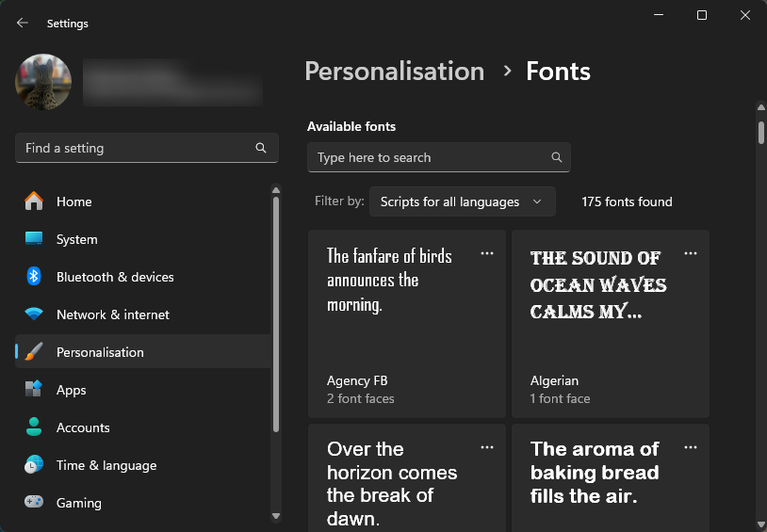Open three-dot menu on the baking bread font card
The height and width of the screenshot is (532, 767).
[691, 447]
